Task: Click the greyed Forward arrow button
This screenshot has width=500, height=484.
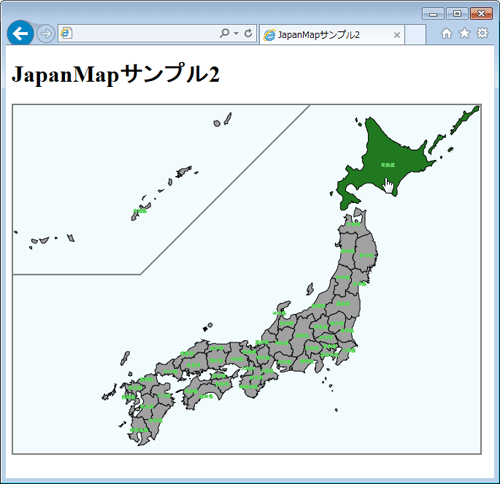Action: (x=46, y=34)
